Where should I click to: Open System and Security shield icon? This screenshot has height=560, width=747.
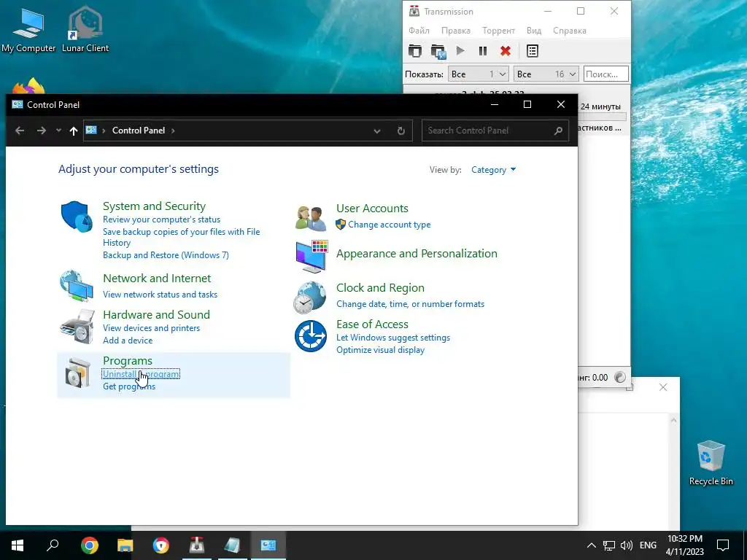click(x=77, y=217)
